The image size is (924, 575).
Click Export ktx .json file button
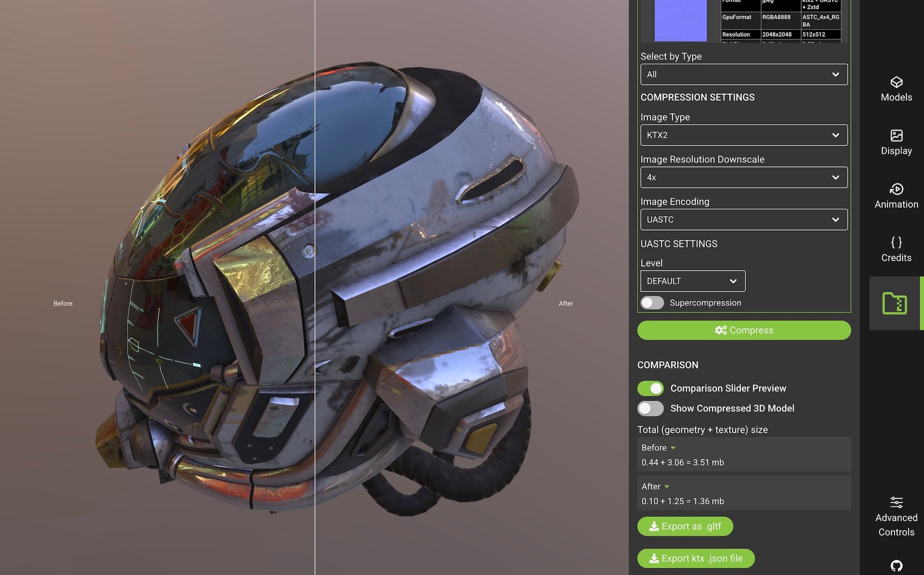(696, 558)
